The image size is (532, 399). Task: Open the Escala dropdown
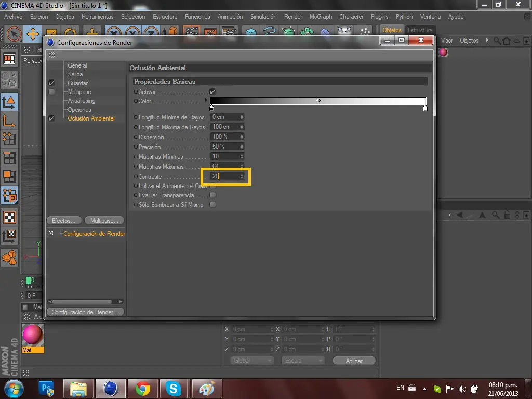(x=303, y=361)
